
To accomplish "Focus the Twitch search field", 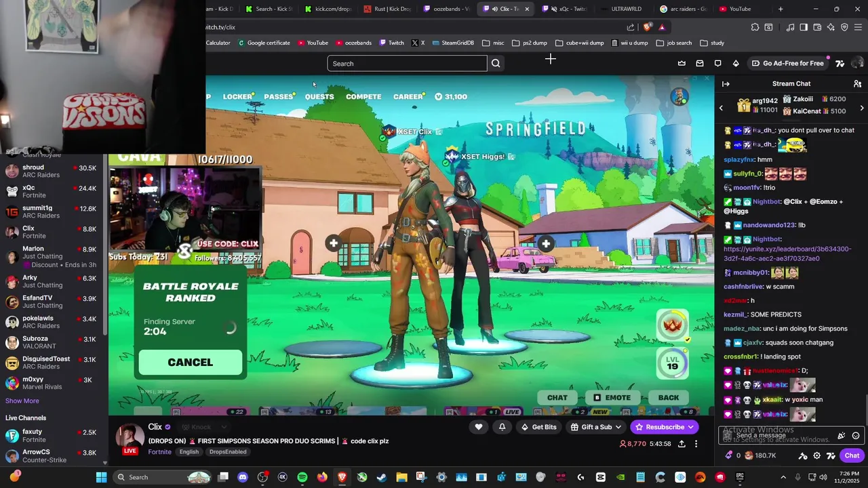I will pos(407,63).
